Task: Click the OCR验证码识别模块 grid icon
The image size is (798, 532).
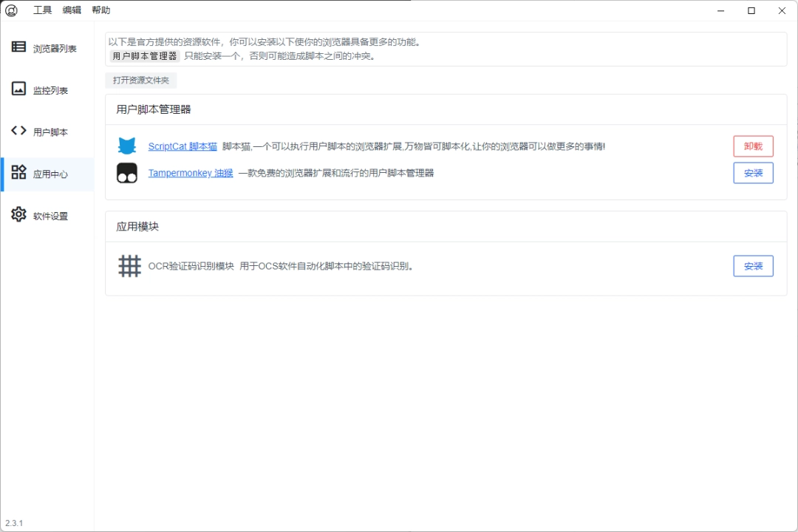Action: [129, 266]
